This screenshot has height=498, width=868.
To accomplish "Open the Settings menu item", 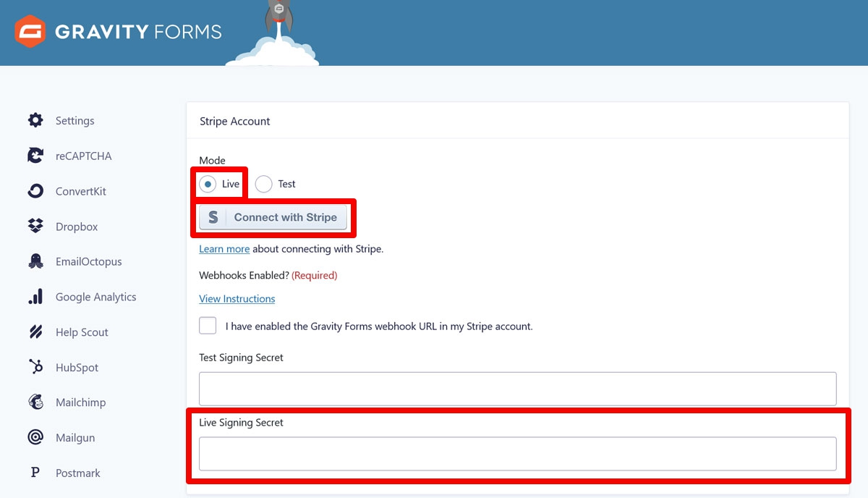I will [75, 121].
